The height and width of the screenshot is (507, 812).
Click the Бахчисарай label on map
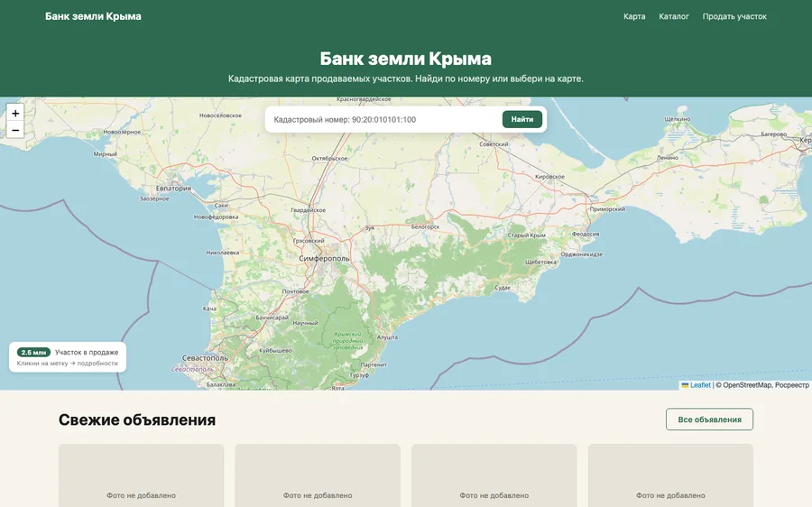click(272, 318)
